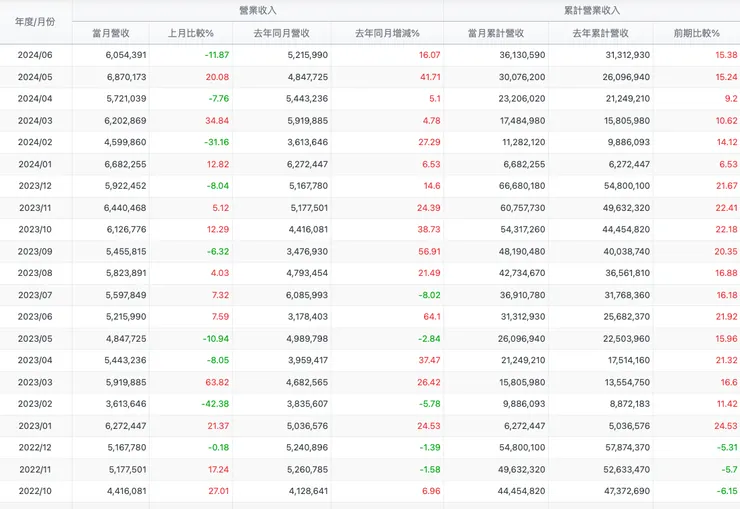
Task: Select the 2022/10 row date cell
Action: tap(35, 491)
